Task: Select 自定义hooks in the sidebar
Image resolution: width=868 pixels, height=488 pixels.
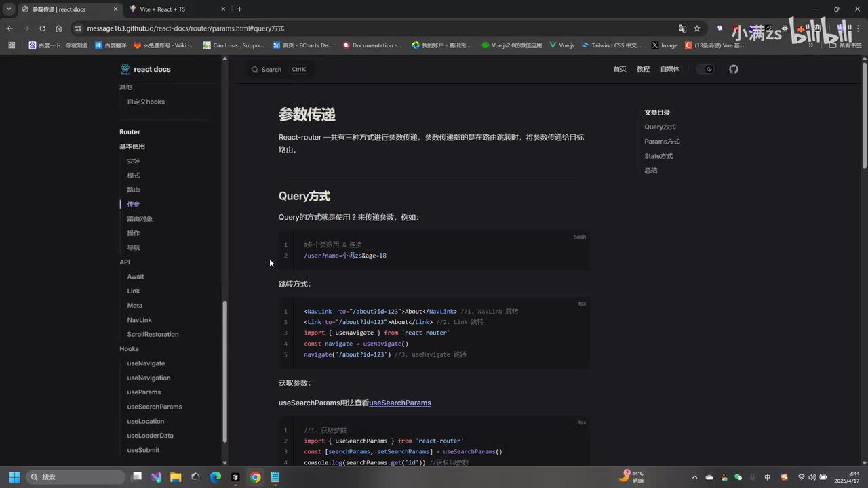Action: [x=146, y=102]
